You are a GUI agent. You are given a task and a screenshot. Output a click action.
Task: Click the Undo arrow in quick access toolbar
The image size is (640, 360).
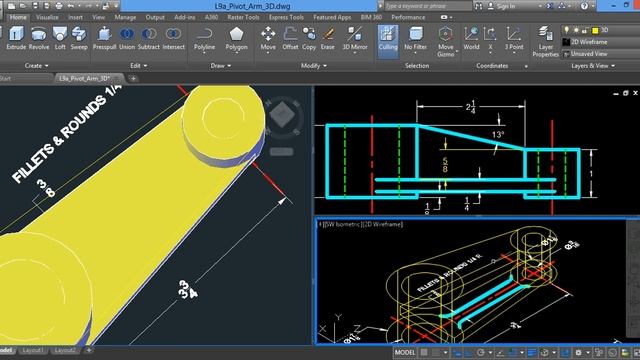coord(71,6)
